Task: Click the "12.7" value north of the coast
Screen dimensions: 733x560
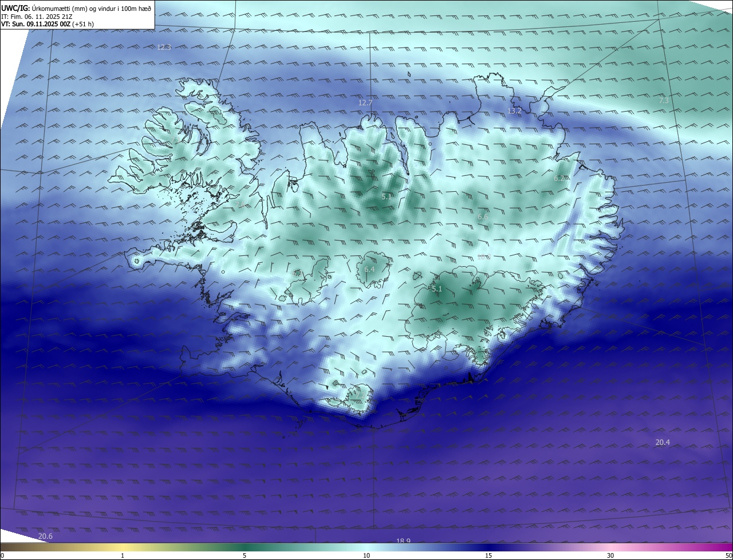Action: click(x=365, y=102)
